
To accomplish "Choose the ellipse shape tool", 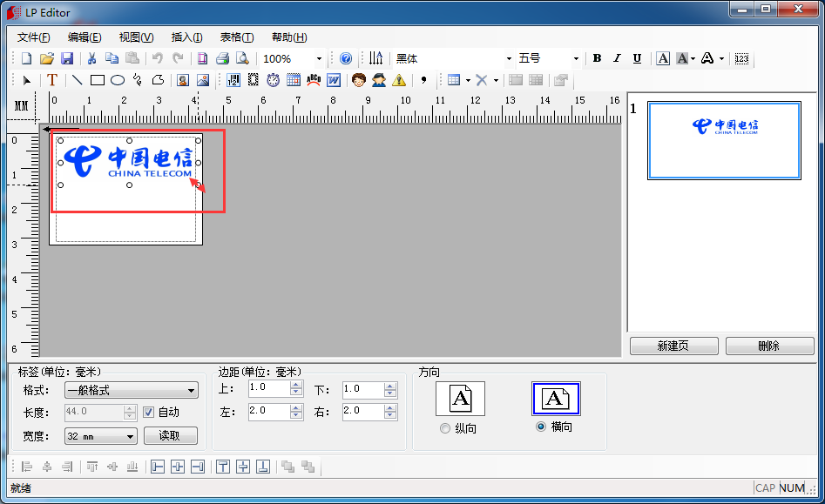I will pyautogui.click(x=118, y=80).
